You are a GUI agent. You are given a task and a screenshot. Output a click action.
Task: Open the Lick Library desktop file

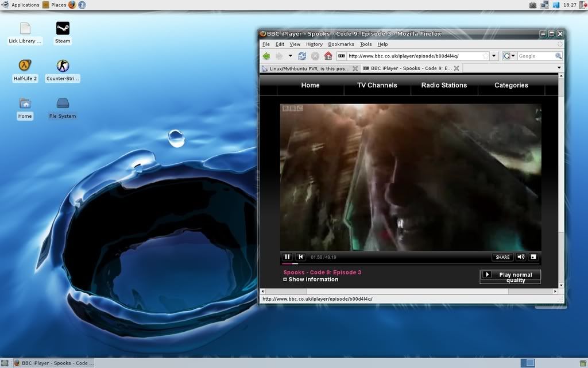(x=25, y=33)
